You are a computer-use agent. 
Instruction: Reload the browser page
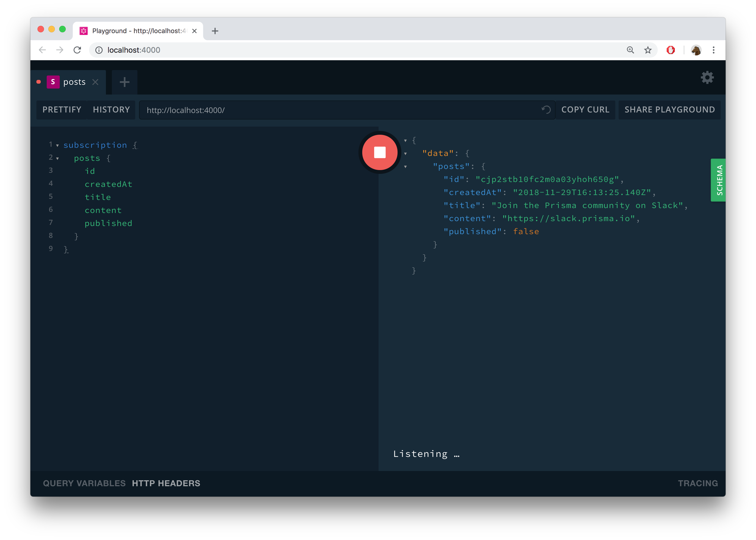click(77, 50)
